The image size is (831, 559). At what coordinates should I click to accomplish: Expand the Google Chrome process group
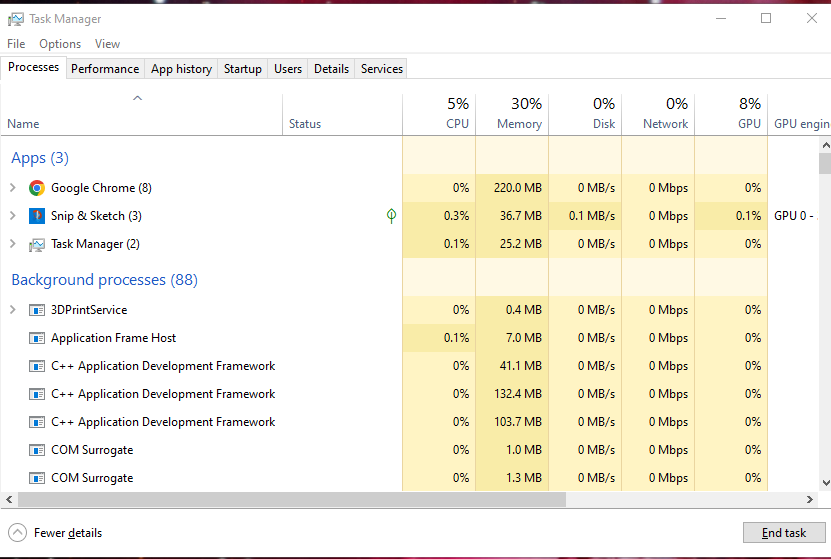pos(12,188)
